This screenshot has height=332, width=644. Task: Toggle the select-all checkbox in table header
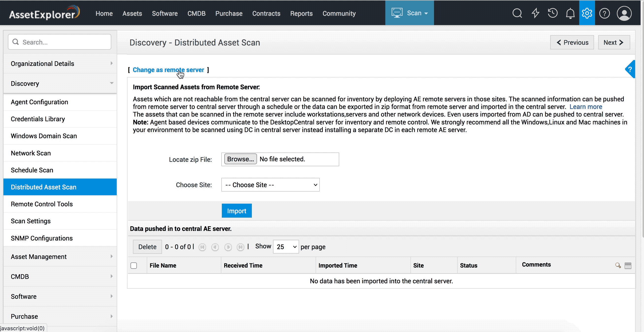point(134,265)
